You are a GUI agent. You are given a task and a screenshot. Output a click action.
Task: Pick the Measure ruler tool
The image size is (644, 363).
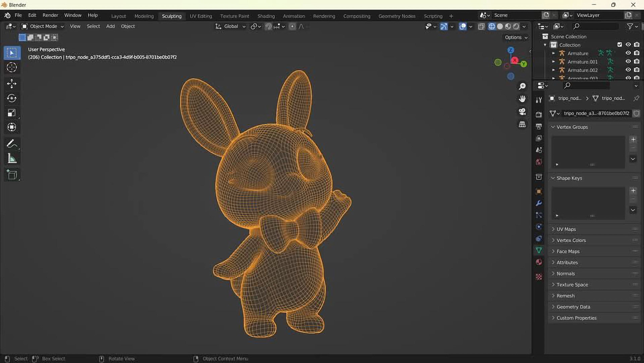(x=12, y=159)
